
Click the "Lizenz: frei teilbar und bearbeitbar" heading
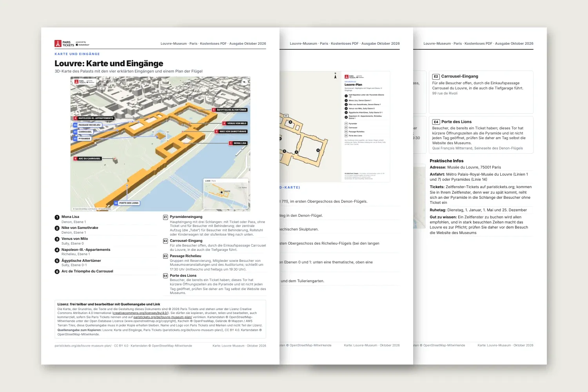(109, 304)
